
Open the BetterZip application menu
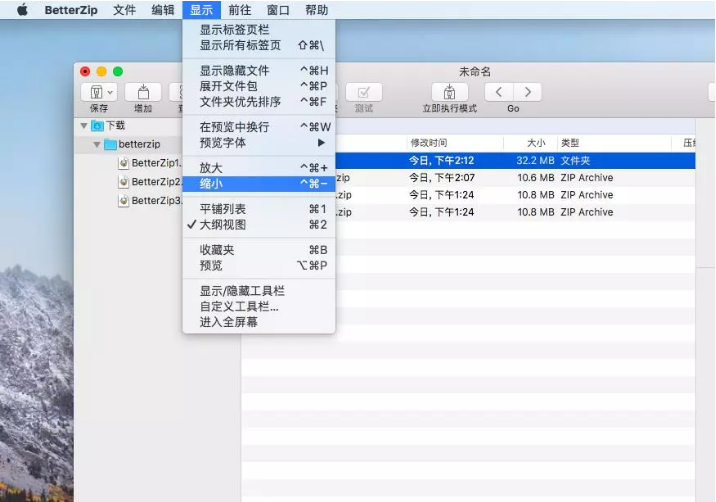[71, 10]
